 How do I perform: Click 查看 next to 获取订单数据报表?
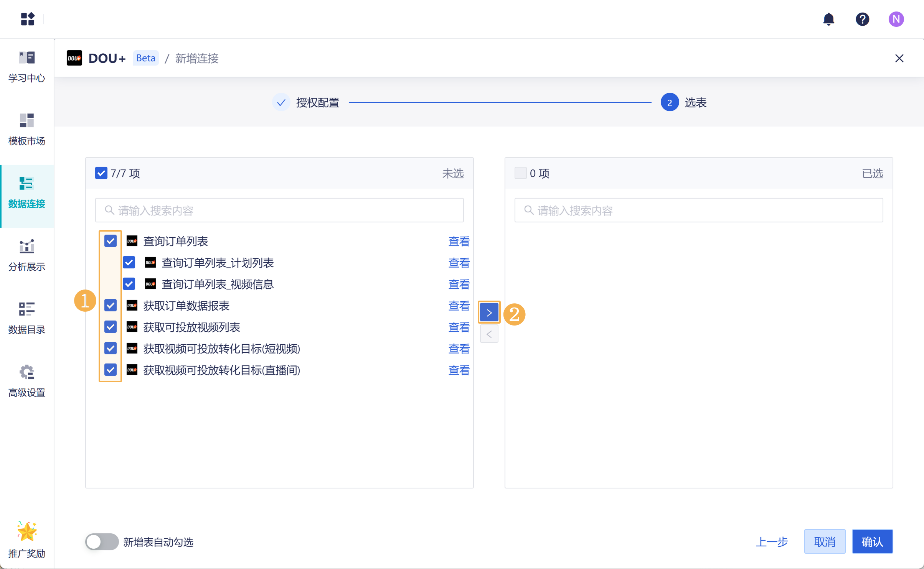[459, 306]
